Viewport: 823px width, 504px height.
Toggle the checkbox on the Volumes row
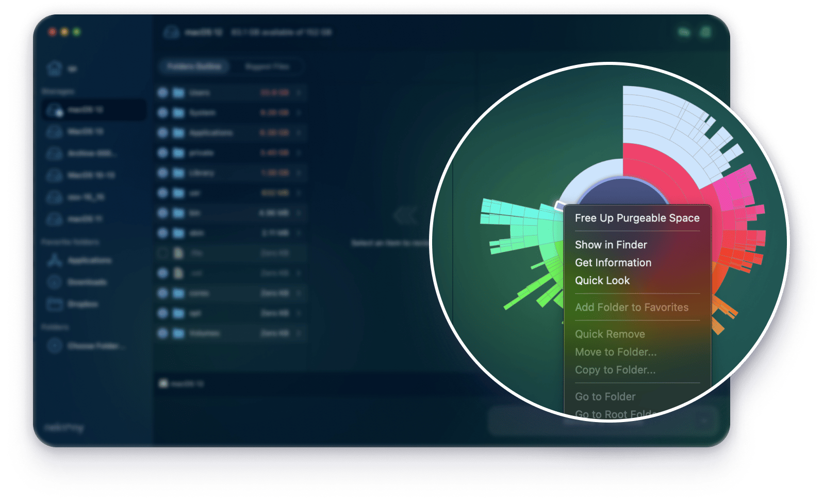pos(162,333)
